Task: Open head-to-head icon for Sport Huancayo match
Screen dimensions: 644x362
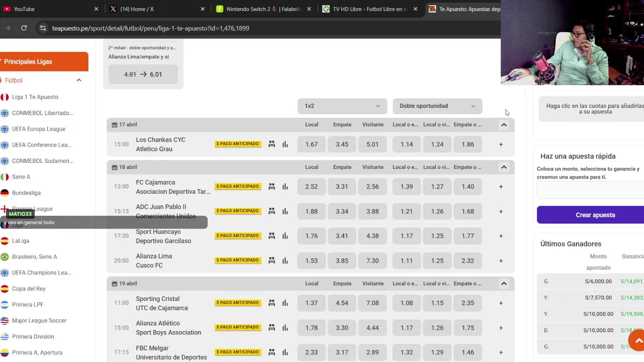Action: coord(272,236)
